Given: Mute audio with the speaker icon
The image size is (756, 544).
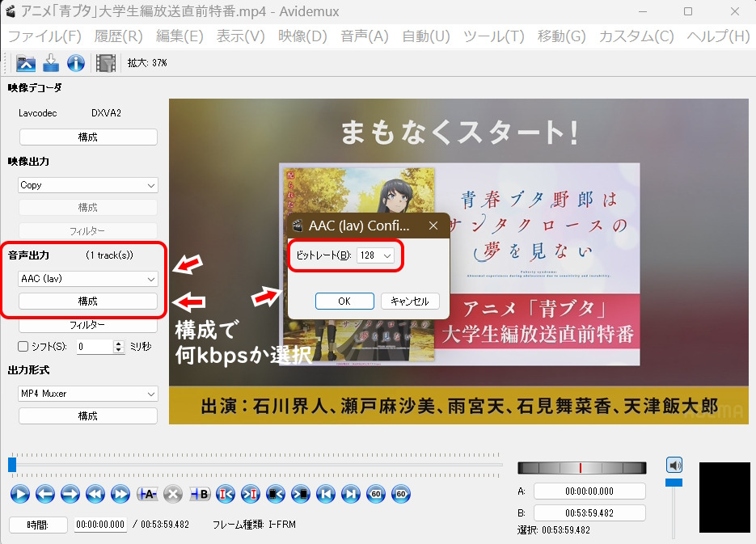Looking at the screenshot, I should [674, 465].
